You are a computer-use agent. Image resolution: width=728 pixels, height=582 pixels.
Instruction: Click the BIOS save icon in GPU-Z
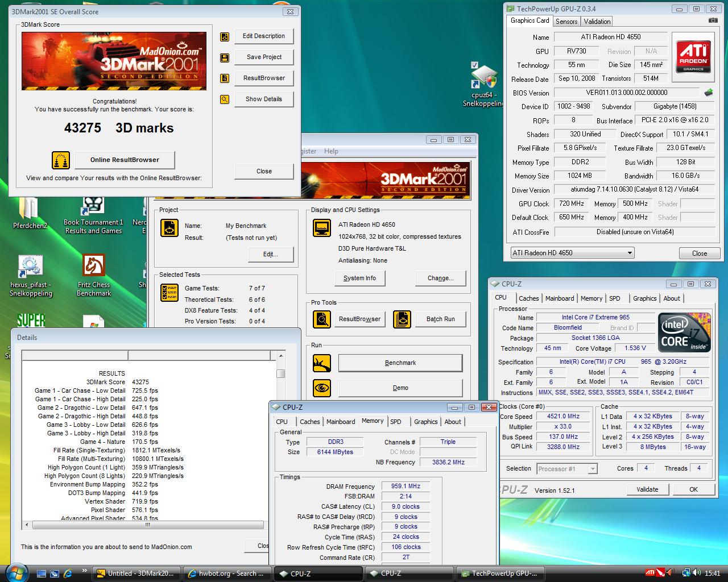709,92
